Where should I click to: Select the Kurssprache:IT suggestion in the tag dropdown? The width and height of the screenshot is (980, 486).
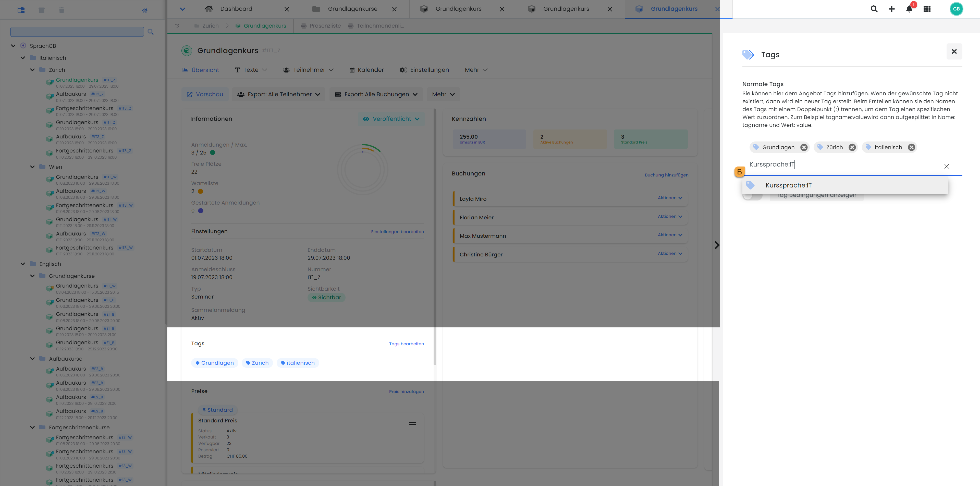(788, 185)
